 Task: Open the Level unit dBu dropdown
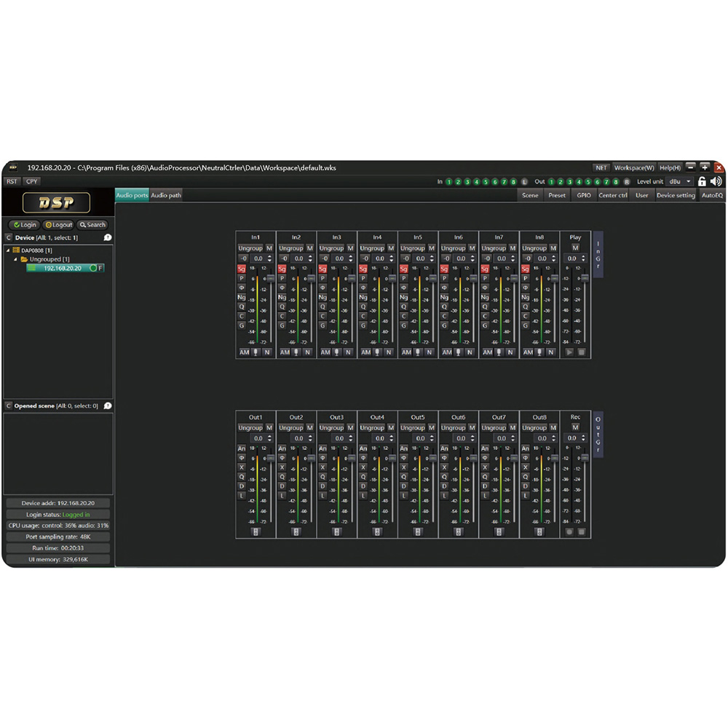tap(679, 181)
